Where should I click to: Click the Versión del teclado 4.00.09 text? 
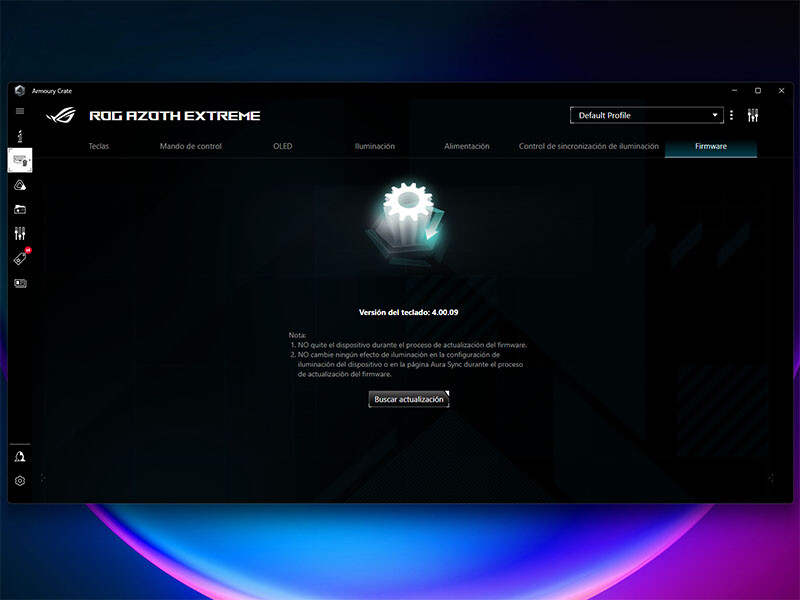[x=408, y=312]
